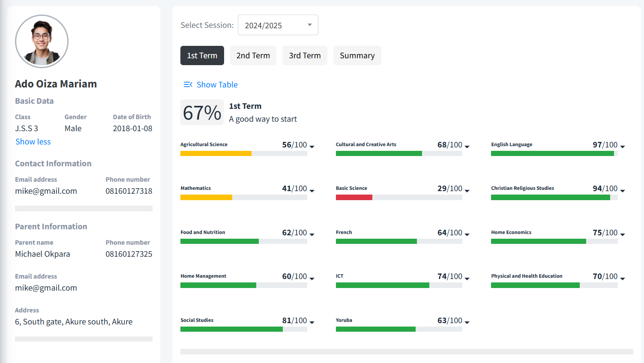
Task: Click the Basic Science red progress bar
Action: (354, 198)
